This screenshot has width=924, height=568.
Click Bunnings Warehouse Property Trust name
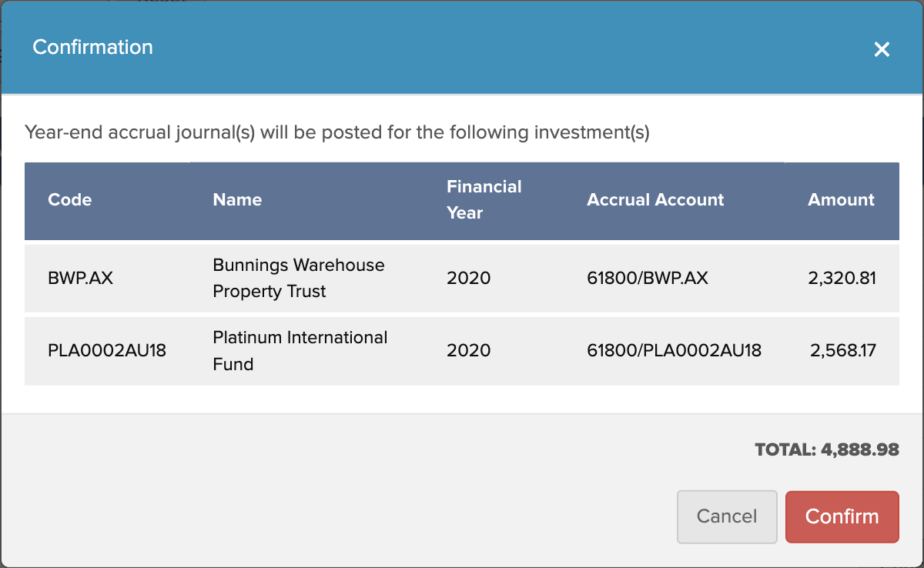298,278
